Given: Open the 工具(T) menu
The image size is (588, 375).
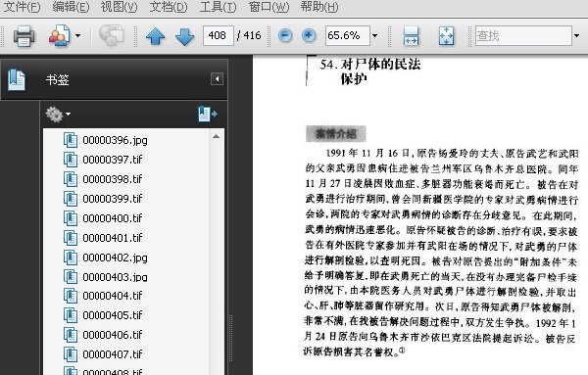Looking at the screenshot, I should 218,7.
